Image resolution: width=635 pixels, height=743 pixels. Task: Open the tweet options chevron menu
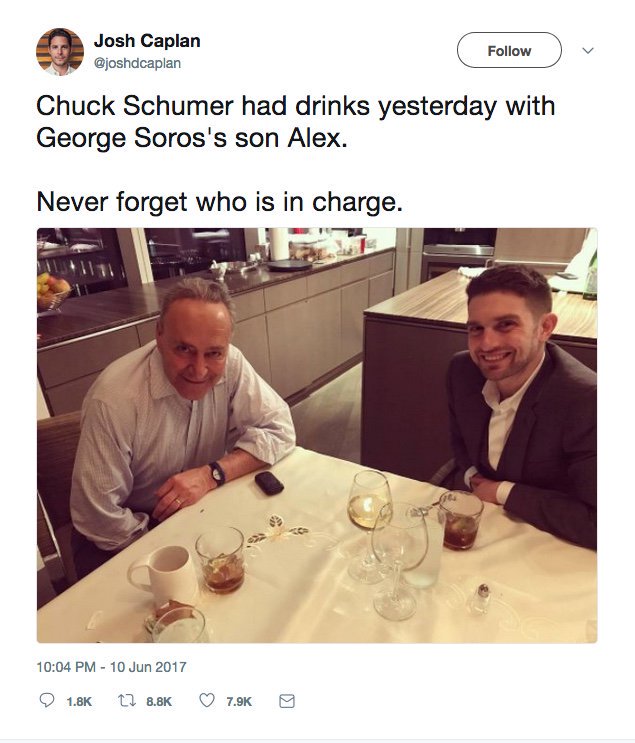587,50
